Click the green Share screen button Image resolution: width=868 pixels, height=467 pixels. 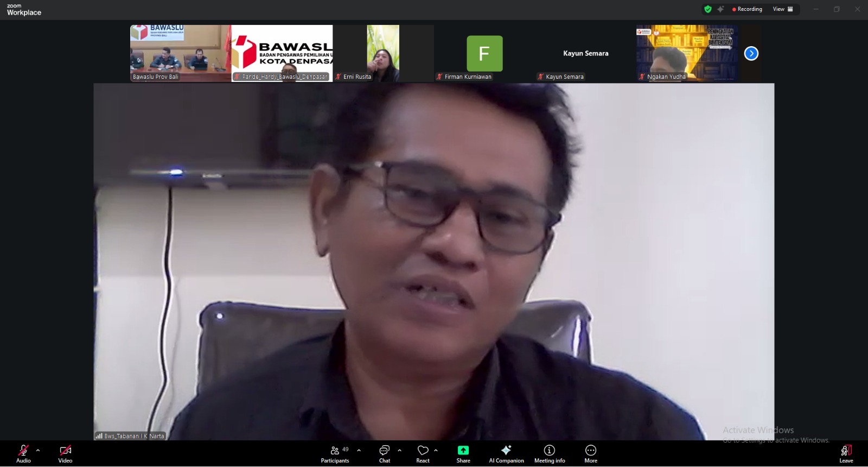pos(463,453)
